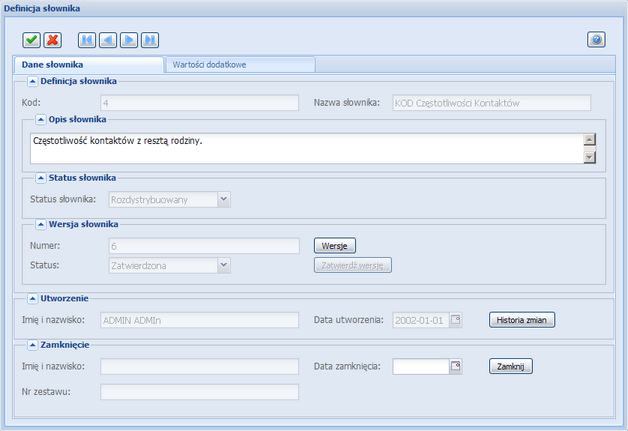
Task: Collapse the Opis słownika section
Action: point(41,119)
